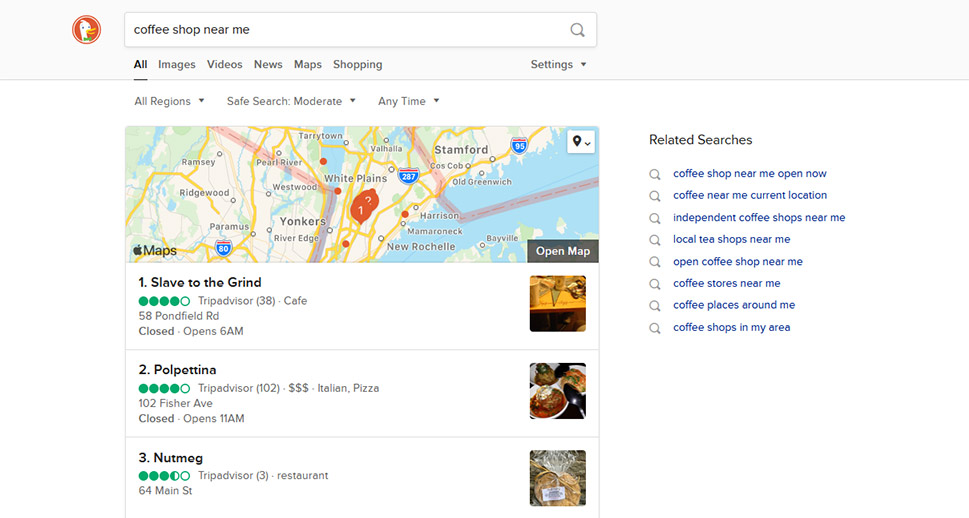Open 'coffee places around me' search
Viewport: 969px width, 518px height.
(734, 305)
